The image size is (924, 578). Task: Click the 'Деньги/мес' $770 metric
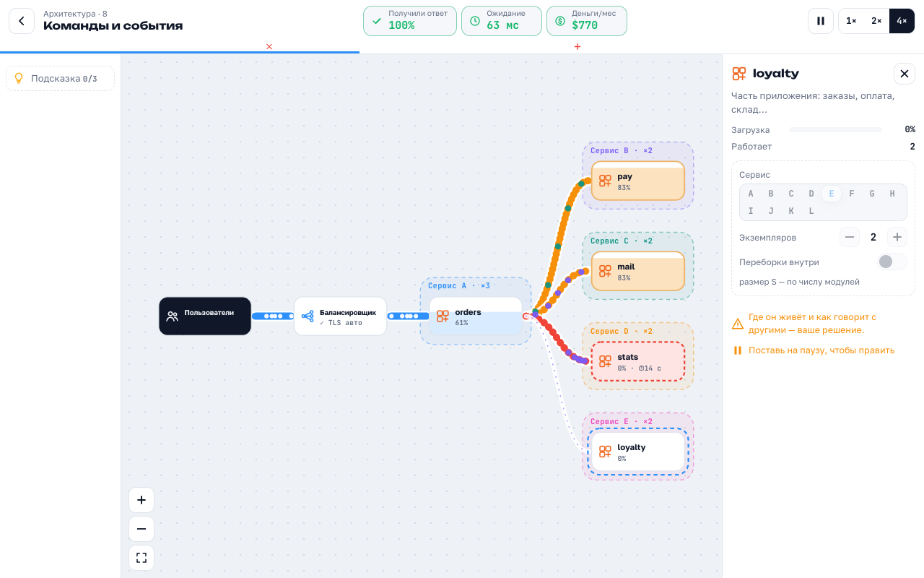click(587, 21)
